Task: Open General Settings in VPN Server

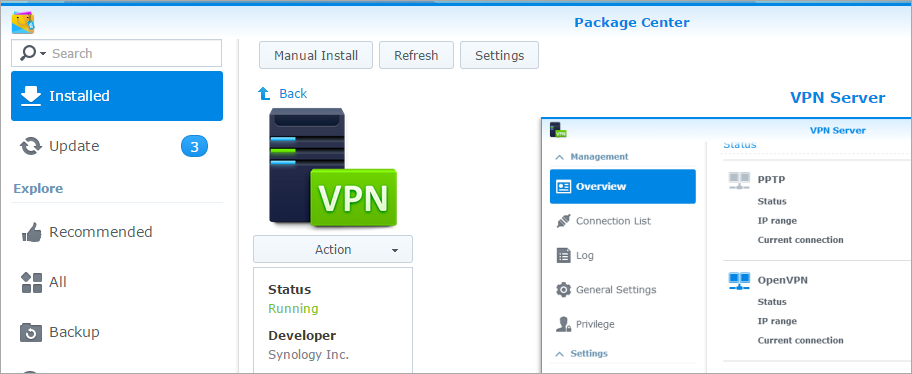Action: (622, 290)
